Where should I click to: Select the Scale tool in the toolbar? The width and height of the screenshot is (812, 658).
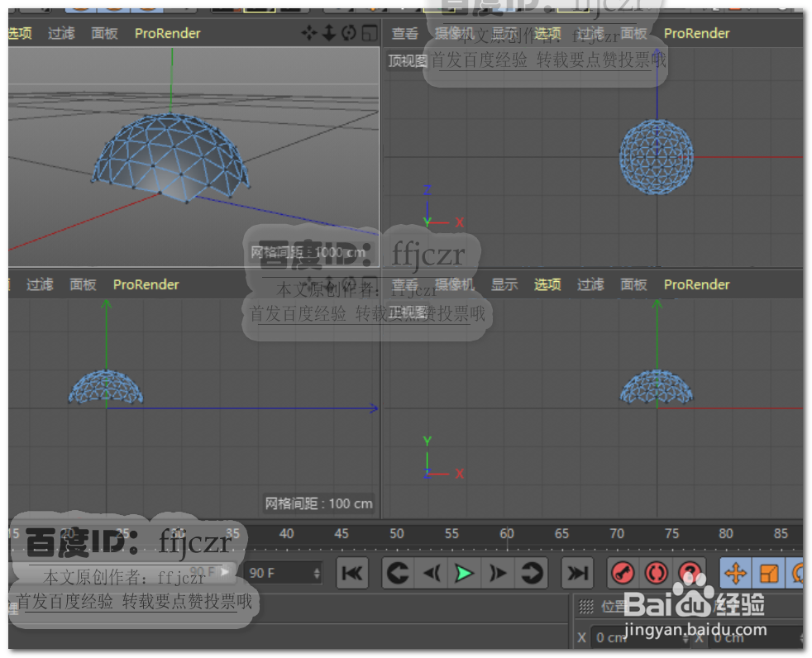770,573
